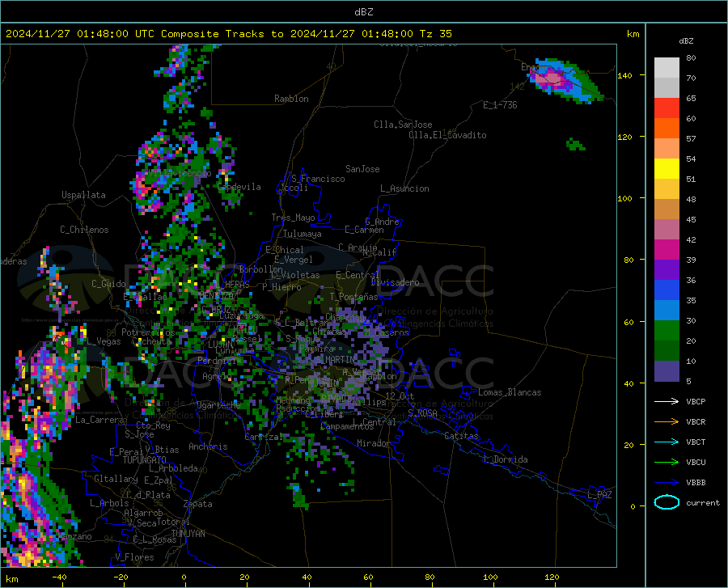Select the magenta 39 dBZ color swatch

[667, 250]
